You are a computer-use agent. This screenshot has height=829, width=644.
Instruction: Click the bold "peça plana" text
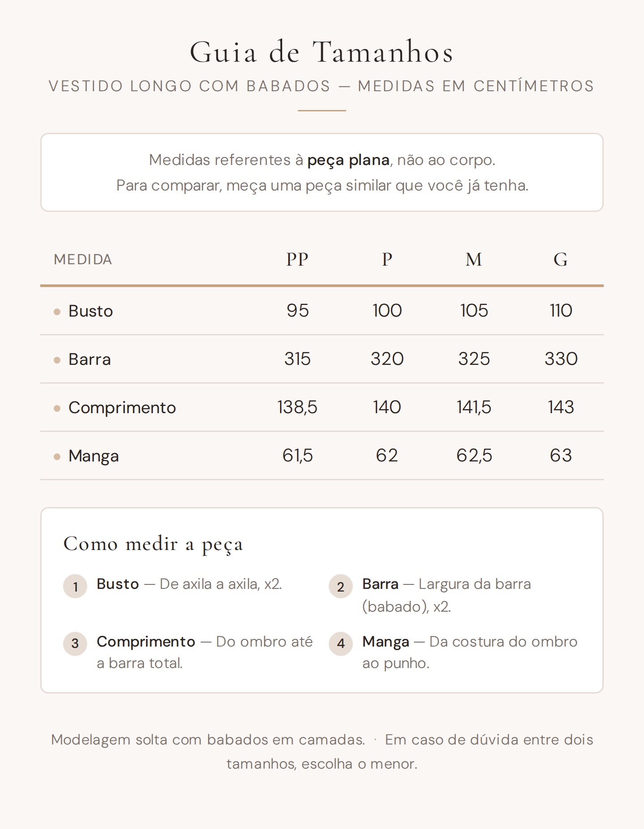click(x=348, y=160)
